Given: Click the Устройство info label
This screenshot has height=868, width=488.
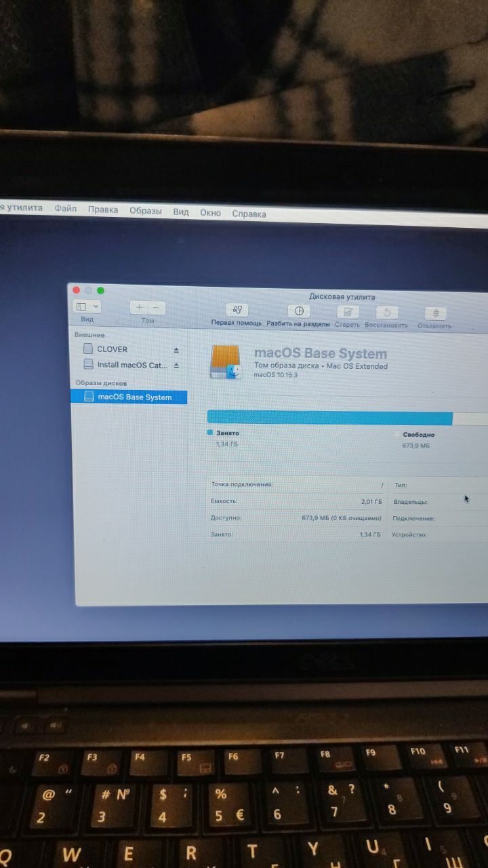Looking at the screenshot, I should tap(409, 535).
